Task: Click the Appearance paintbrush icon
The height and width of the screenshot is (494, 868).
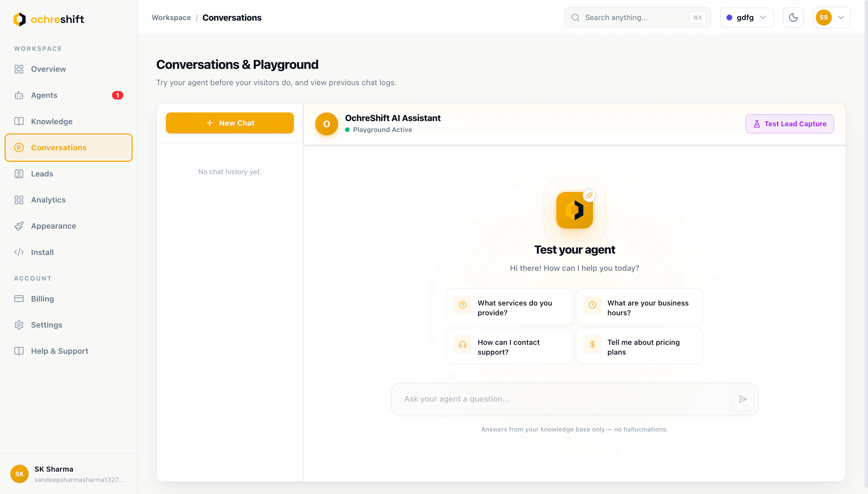Action: (19, 226)
